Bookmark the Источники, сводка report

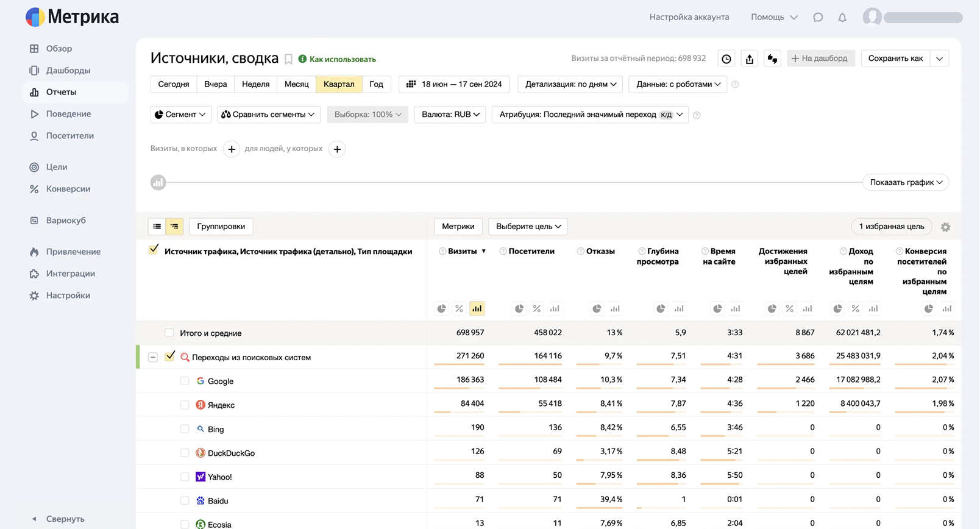pos(289,59)
